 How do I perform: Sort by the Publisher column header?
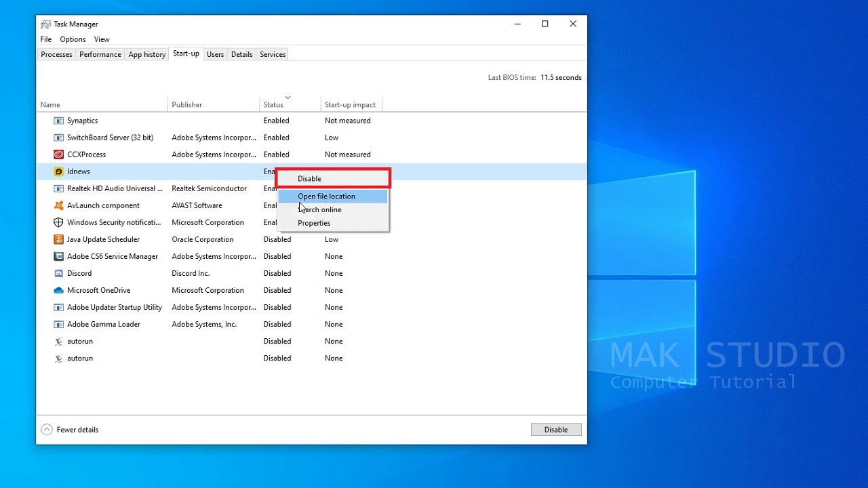pos(214,104)
